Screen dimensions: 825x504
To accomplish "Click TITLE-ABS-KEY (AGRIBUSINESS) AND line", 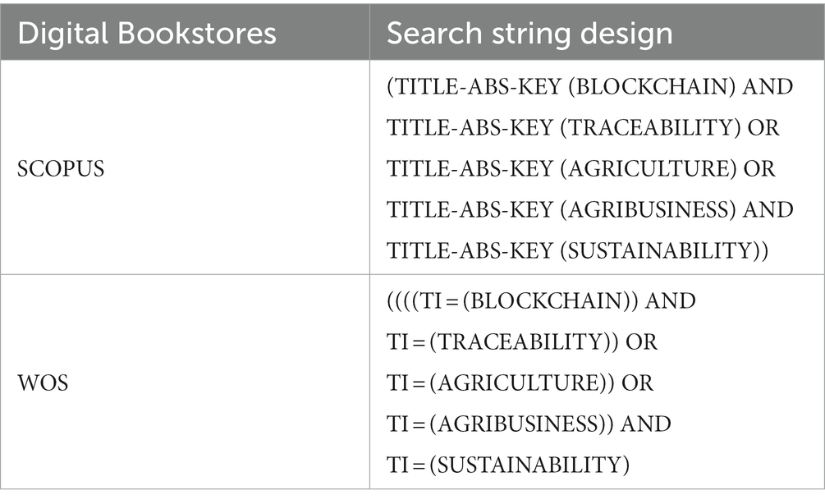I will pyautogui.click(x=589, y=210).
